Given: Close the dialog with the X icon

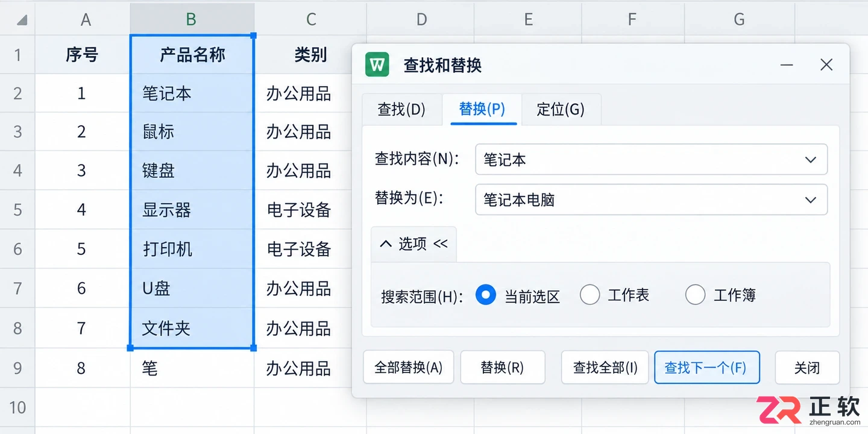Looking at the screenshot, I should [x=826, y=64].
